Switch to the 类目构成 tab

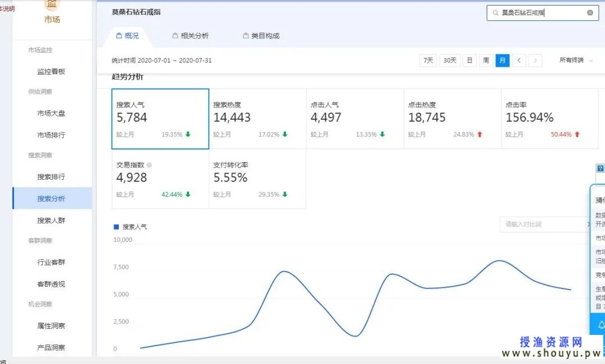pyautogui.click(x=260, y=36)
